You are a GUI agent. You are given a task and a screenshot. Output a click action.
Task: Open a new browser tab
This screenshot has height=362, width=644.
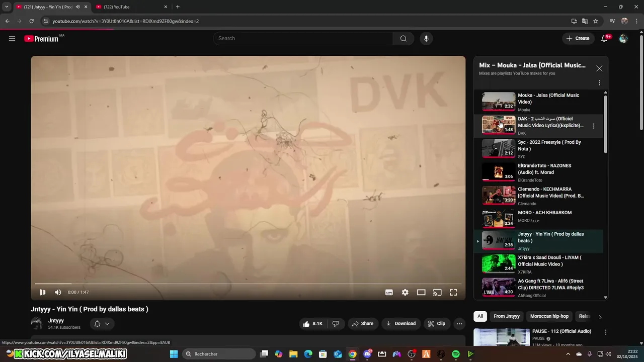click(x=178, y=7)
